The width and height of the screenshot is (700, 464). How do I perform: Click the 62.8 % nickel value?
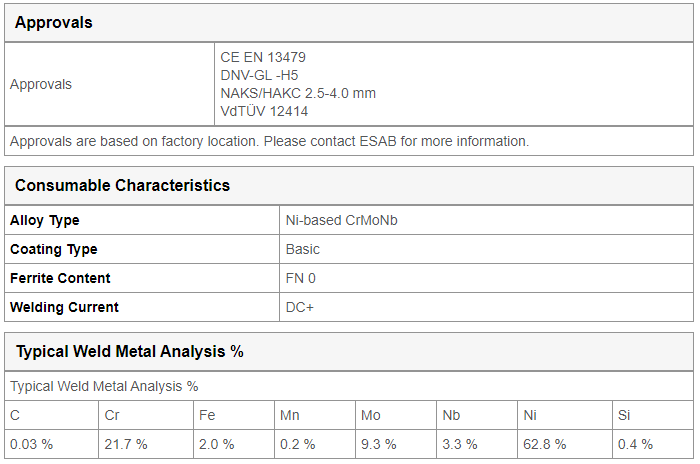pos(545,444)
